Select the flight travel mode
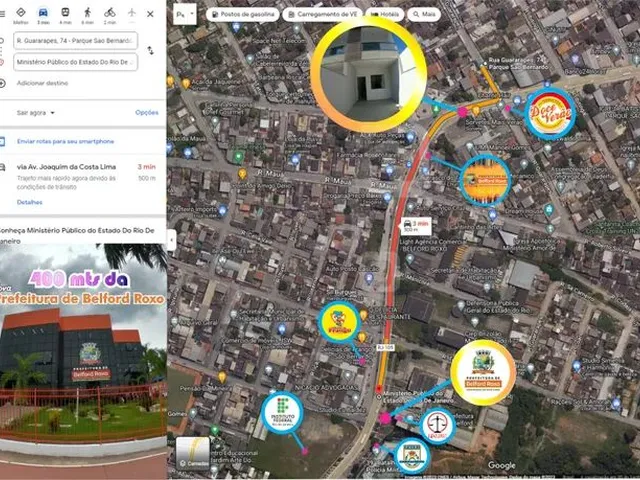Viewport: 640px width, 480px height. coord(131,14)
